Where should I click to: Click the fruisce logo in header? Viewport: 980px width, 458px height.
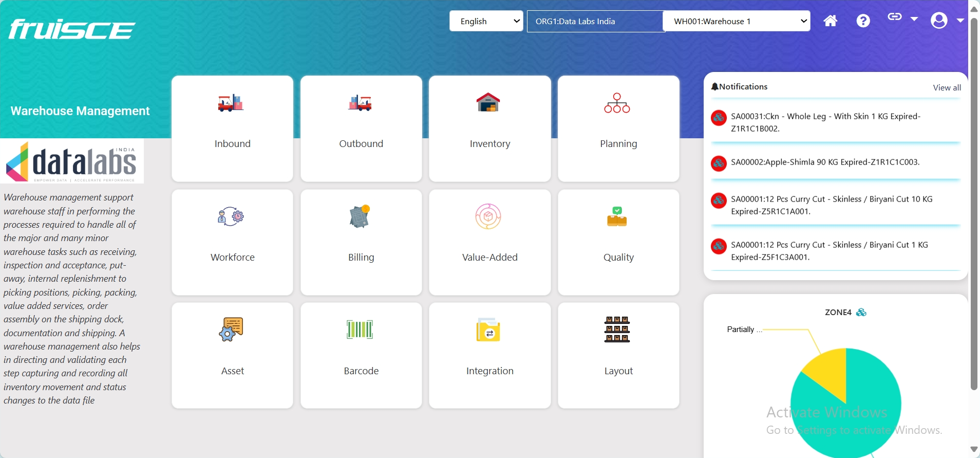72,29
